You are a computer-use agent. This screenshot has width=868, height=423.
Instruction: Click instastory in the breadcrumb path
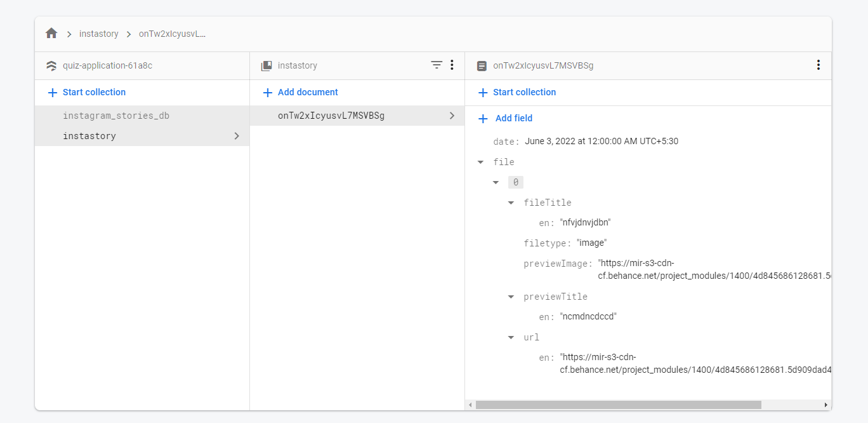pyautogui.click(x=99, y=34)
